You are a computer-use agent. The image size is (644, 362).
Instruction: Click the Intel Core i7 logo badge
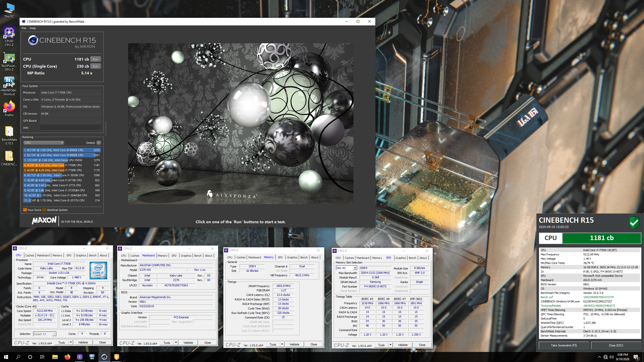point(98,270)
